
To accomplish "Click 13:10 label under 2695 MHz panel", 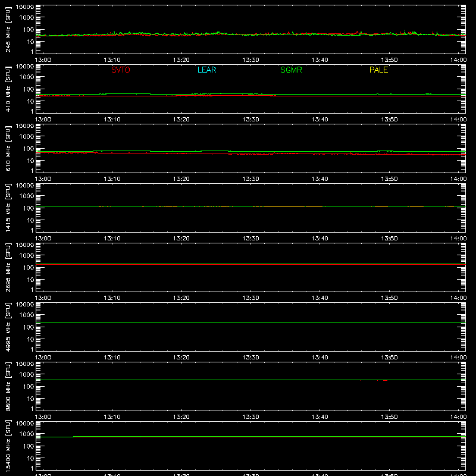I will click(x=112, y=298).
